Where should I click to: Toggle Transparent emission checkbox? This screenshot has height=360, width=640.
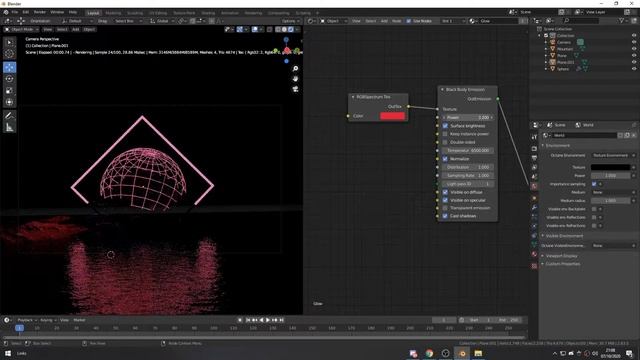[x=445, y=208]
